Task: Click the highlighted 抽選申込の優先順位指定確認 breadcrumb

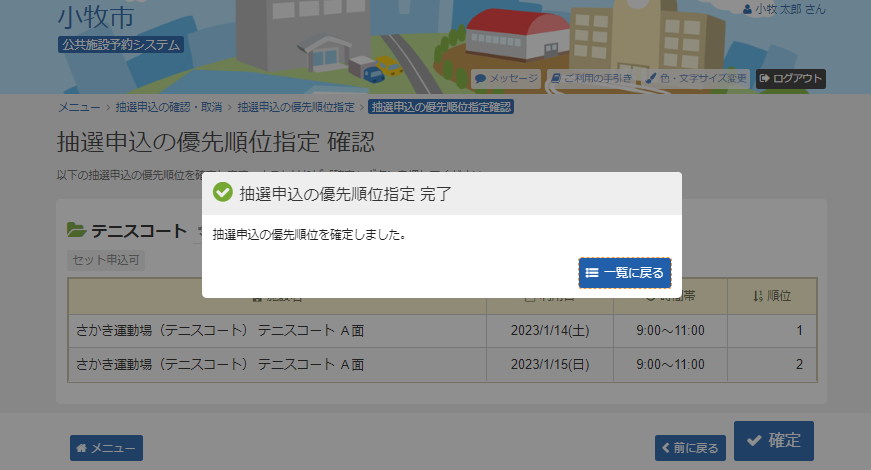Action: 441,106
